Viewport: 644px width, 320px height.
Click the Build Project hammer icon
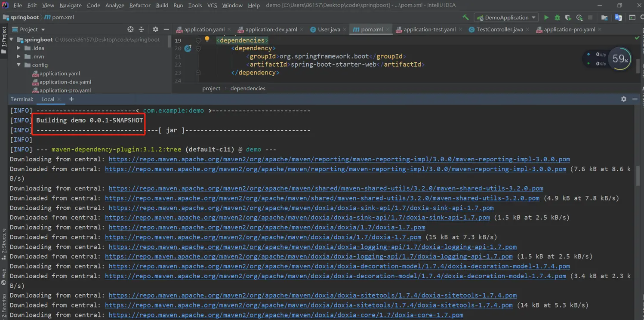coord(465,18)
